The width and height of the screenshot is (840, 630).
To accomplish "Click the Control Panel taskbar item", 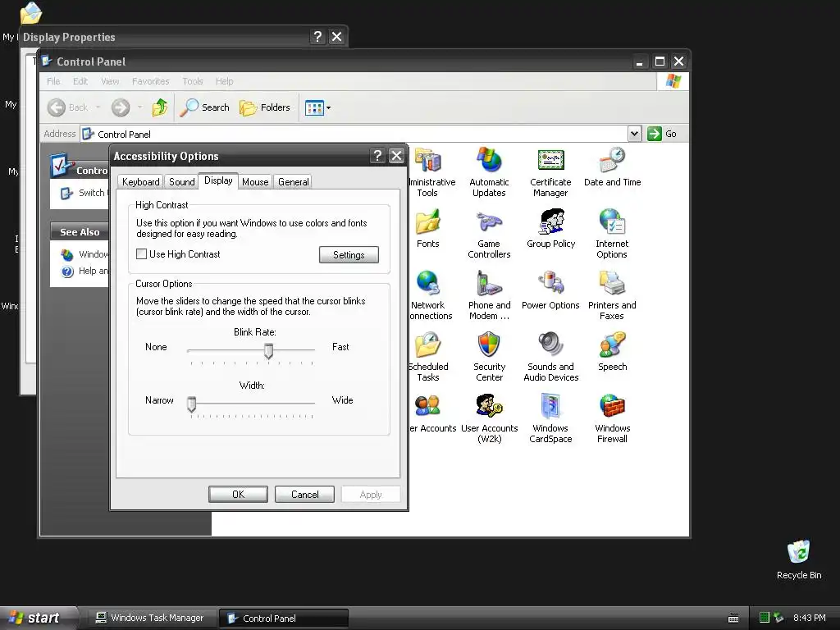I will (x=284, y=618).
